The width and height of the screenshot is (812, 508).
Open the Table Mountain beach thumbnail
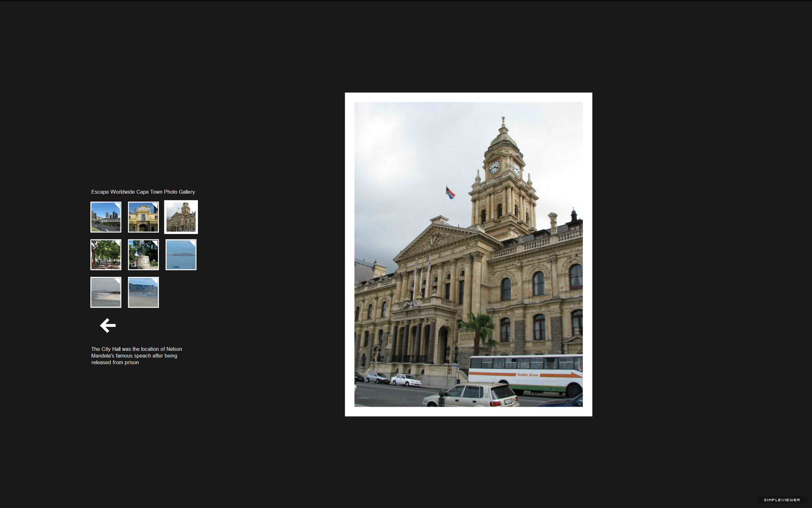143,292
